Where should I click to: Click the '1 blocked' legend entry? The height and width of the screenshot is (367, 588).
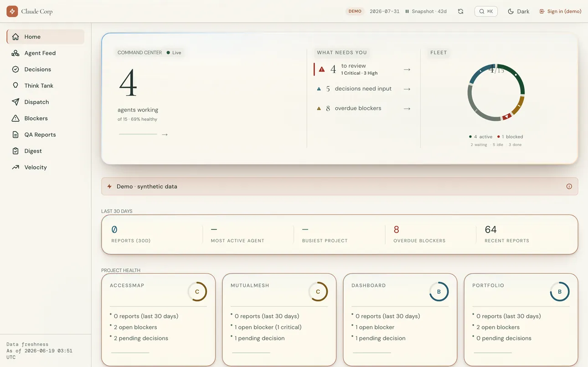510,137
